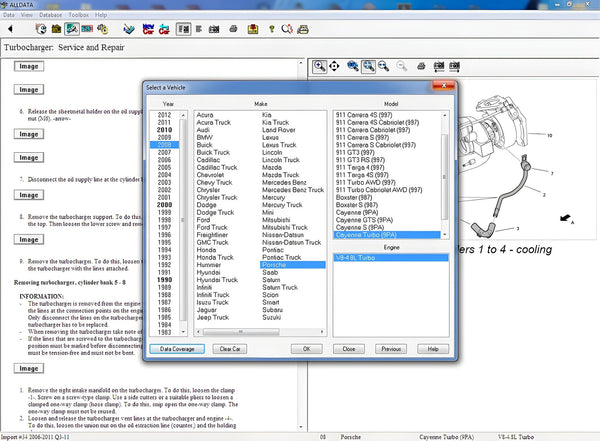Click the Make list left scroll arrow
Image resolution: width=600 pixels, height=441 pixels.
[x=198, y=332]
